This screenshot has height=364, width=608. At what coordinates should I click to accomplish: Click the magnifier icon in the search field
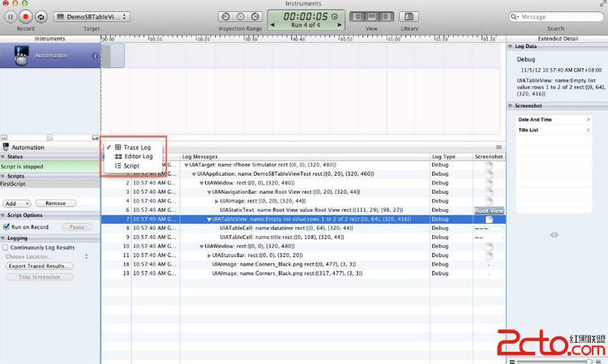pos(516,16)
